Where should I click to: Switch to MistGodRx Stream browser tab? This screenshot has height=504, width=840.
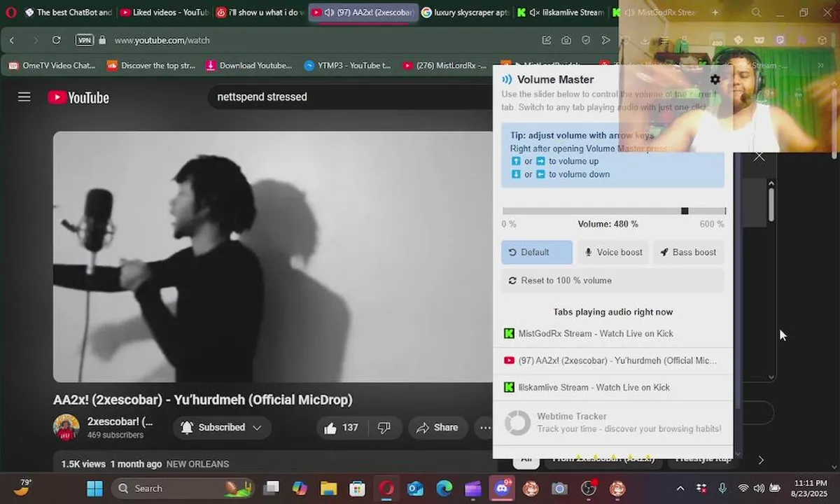655,13
